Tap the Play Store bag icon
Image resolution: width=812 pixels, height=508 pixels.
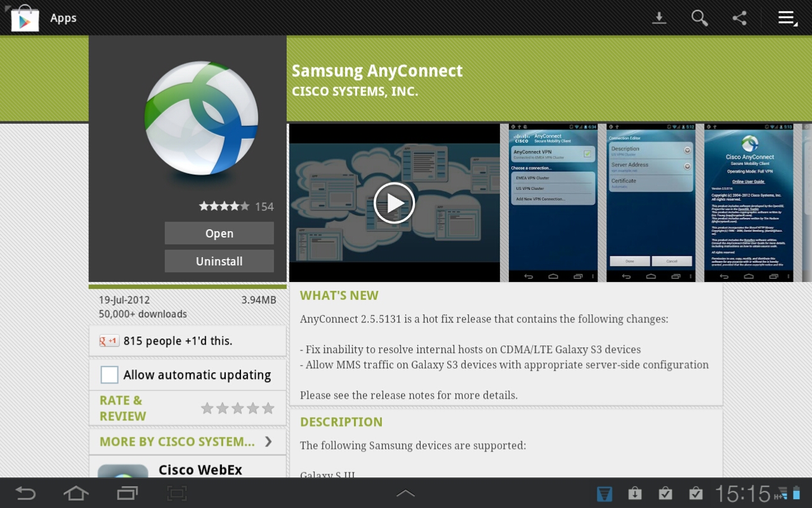[x=25, y=18]
